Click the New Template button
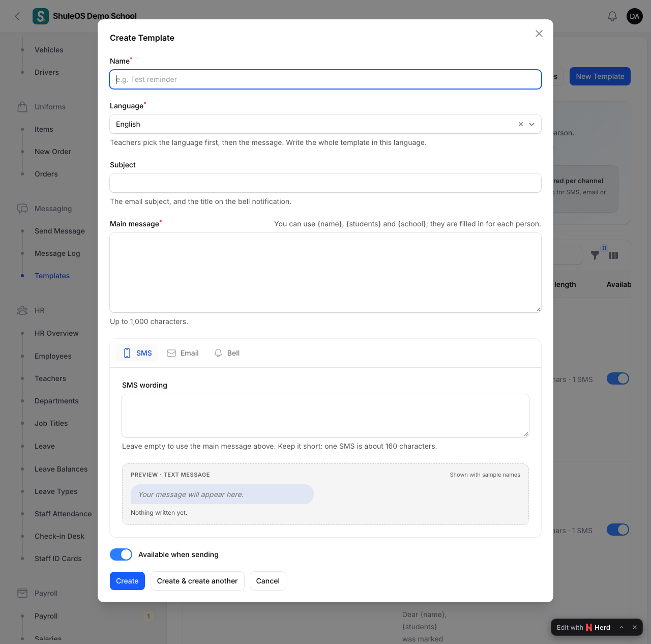The width and height of the screenshot is (651, 644). [600, 76]
